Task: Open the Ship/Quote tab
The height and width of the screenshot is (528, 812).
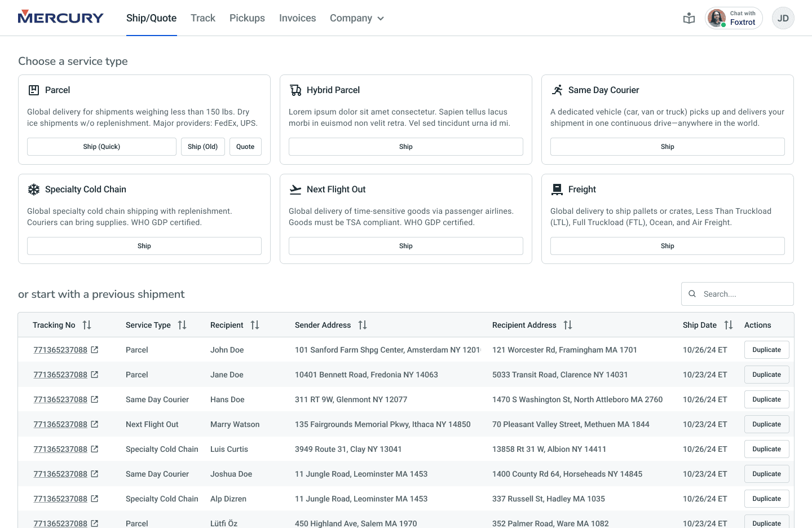Action: point(151,18)
